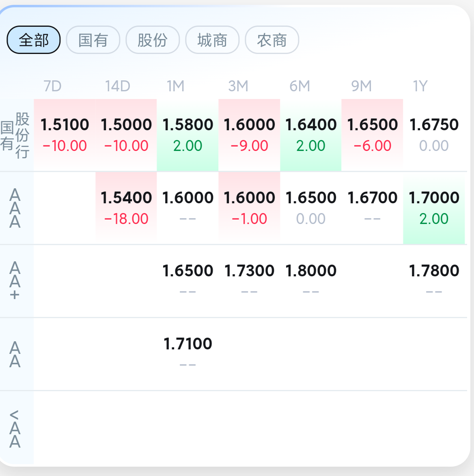Select the AAA 9M 1.6700 cell
This screenshot has height=476, width=474.
pos(372,207)
